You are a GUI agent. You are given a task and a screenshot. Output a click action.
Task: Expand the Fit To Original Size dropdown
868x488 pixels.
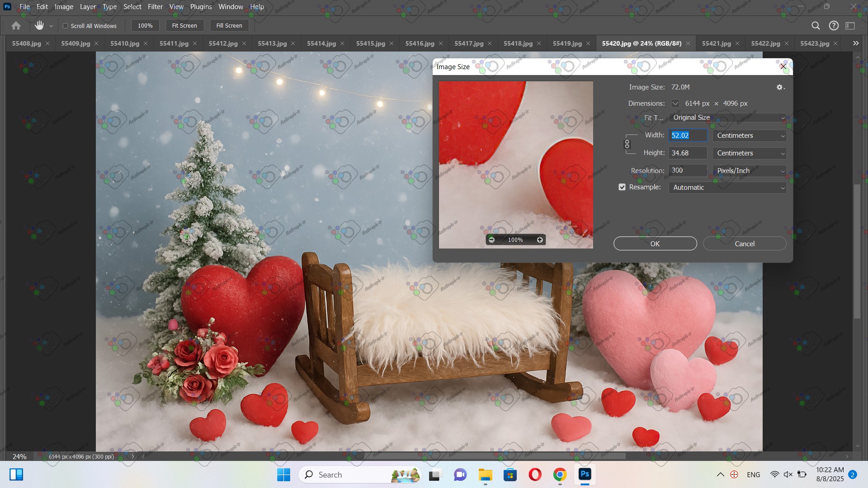pos(727,117)
